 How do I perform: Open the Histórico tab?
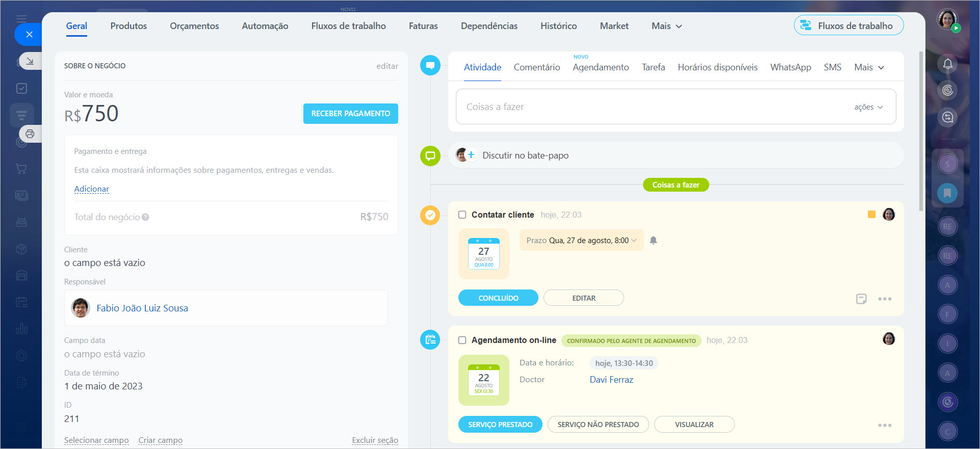[558, 26]
